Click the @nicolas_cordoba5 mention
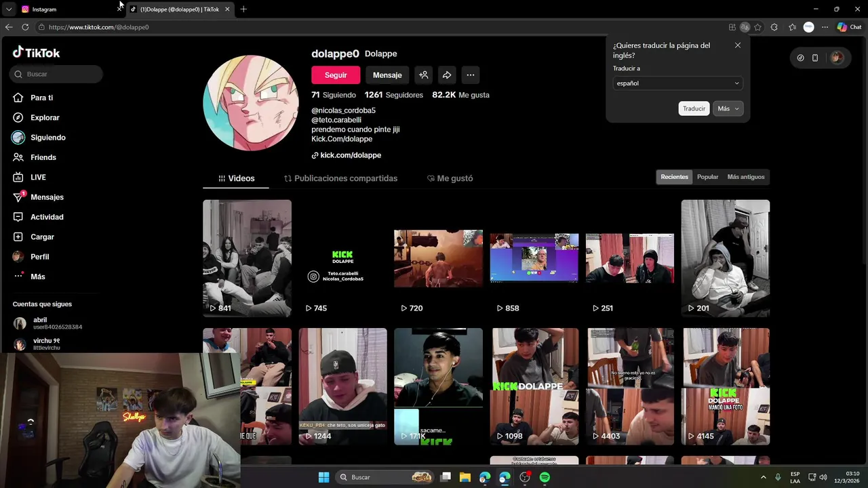 click(343, 110)
